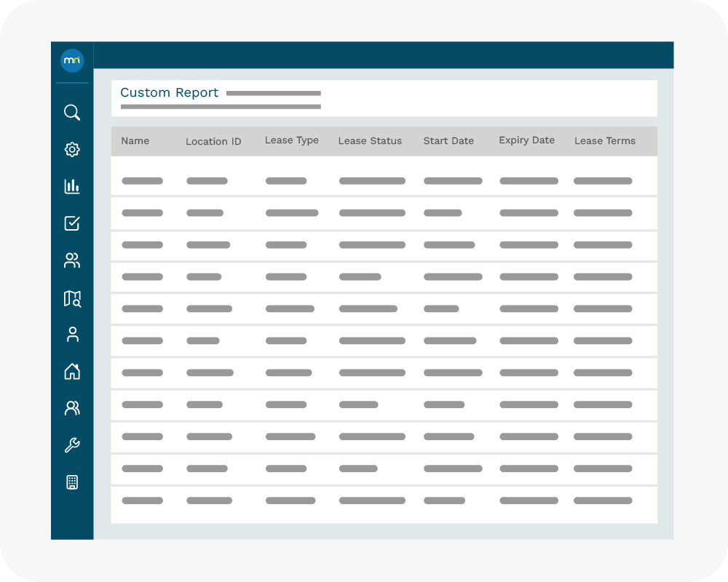Open settings gear icon in sidebar
Screen dimensions: 728x582
72,150
